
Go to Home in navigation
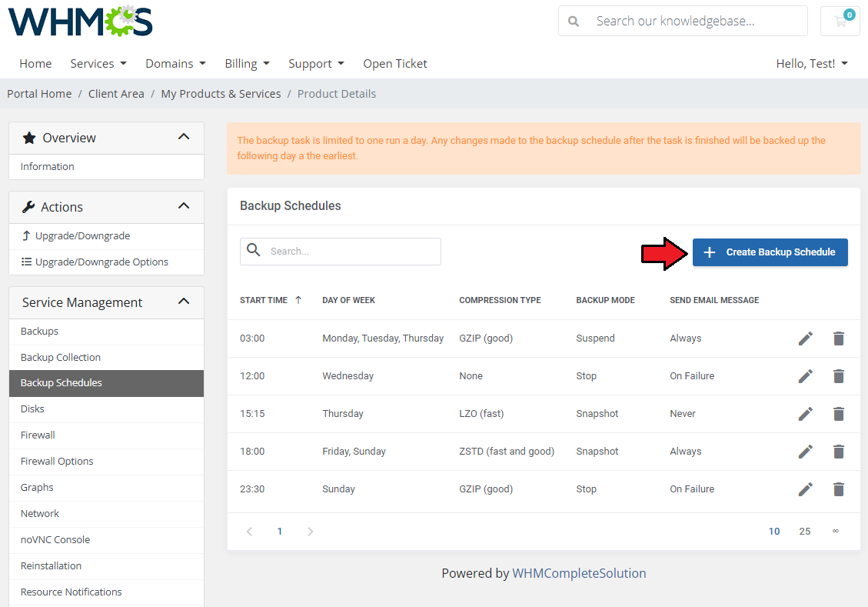coord(35,64)
